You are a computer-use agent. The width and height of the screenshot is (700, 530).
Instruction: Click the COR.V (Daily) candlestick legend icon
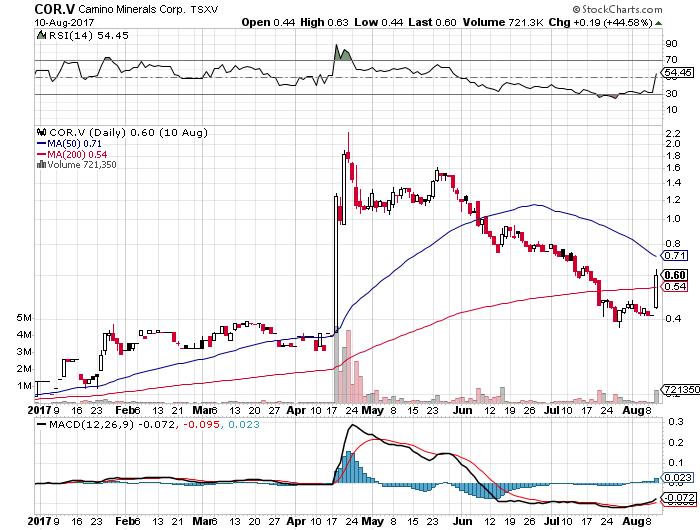pos(40,131)
